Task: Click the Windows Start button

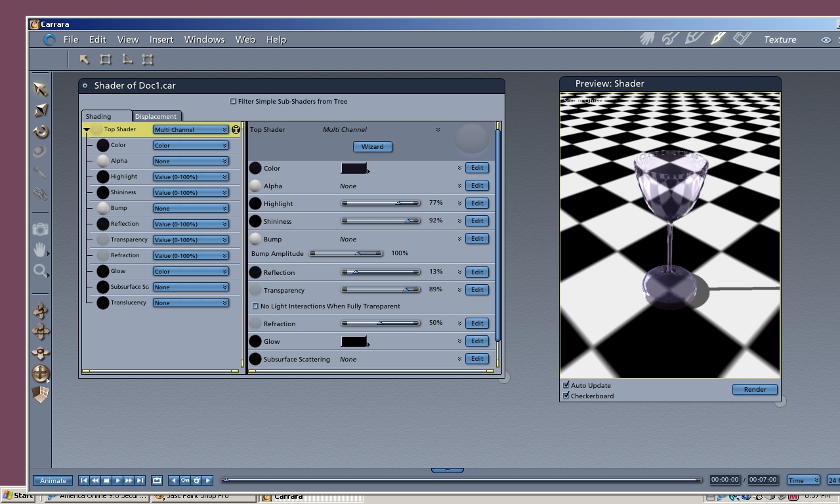Action: tap(18, 496)
